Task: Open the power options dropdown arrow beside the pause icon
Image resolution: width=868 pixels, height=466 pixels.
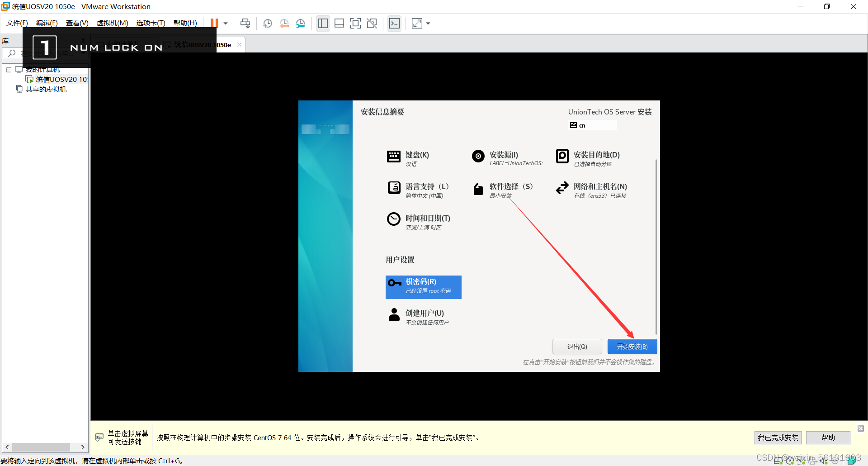Action: 226,24
